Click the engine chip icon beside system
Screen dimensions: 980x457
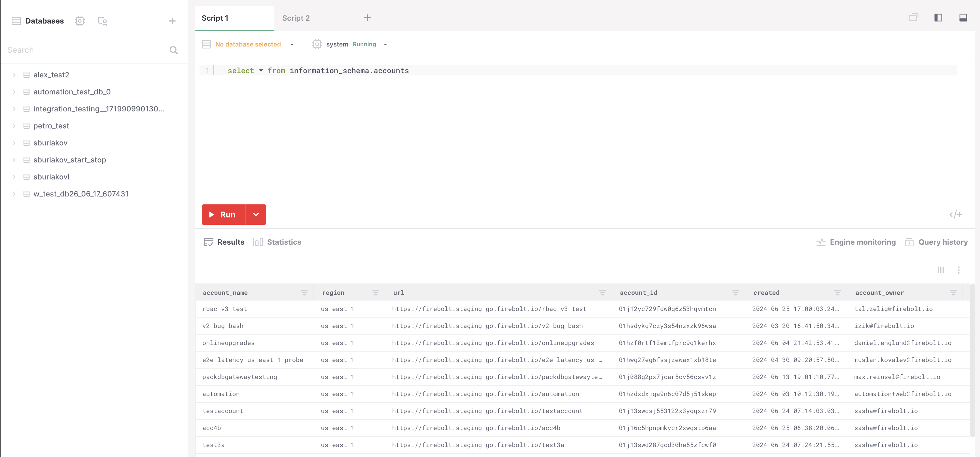(317, 44)
